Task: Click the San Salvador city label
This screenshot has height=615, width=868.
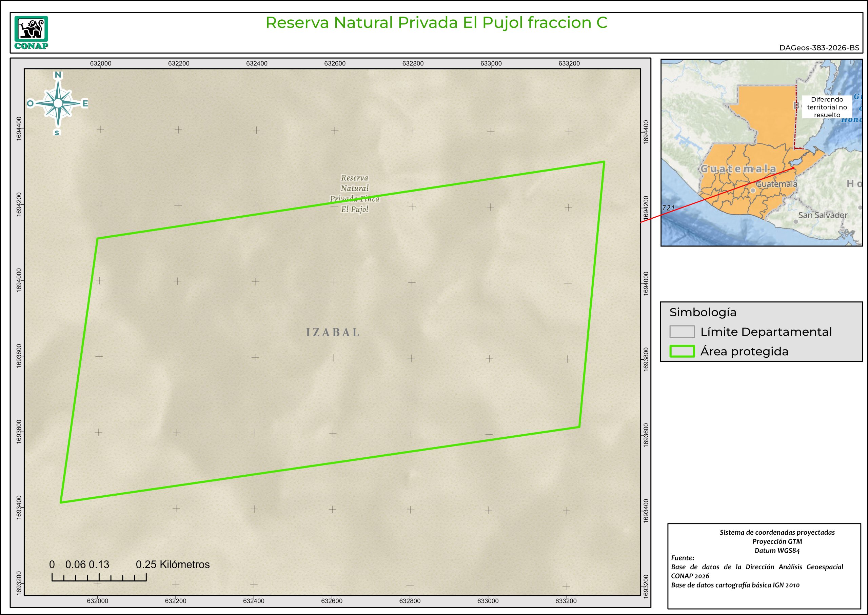Action: [x=823, y=215]
